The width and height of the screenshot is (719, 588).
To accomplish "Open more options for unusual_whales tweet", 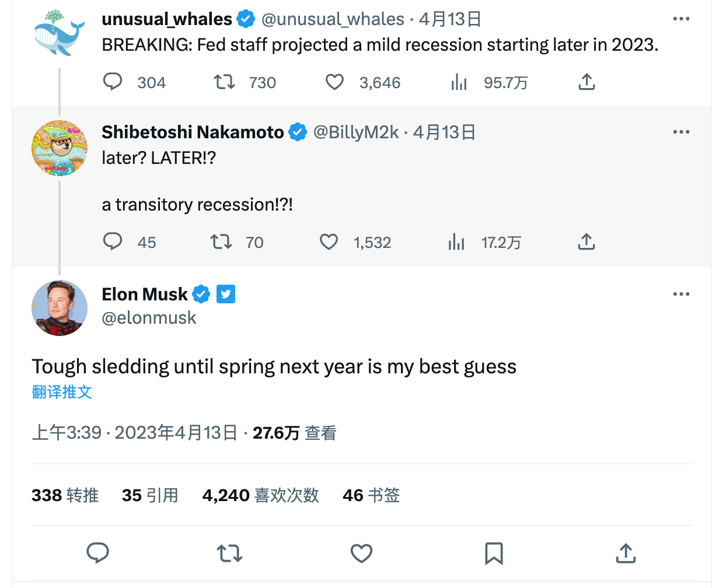I will click(681, 19).
